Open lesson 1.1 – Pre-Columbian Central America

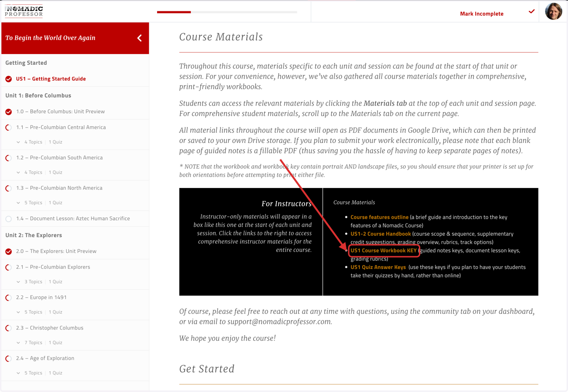click(61, 127)
